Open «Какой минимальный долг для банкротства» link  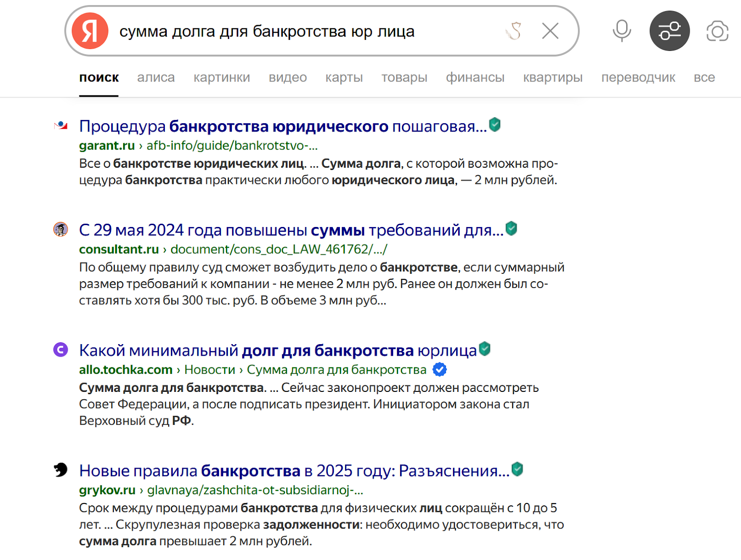click(278, 350)
